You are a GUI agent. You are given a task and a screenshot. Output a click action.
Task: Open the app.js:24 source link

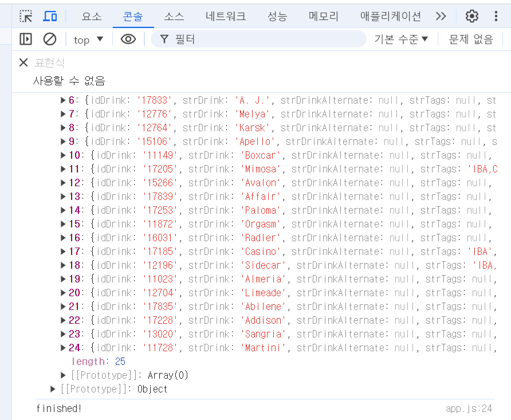point(469,409)
